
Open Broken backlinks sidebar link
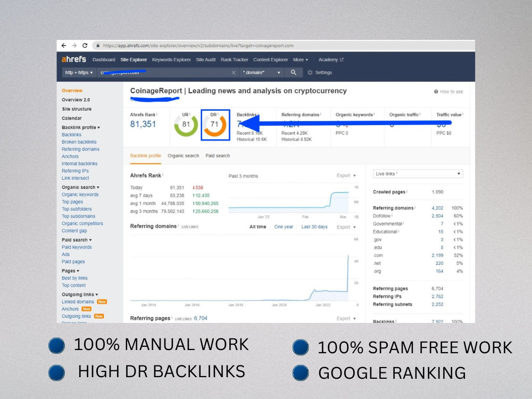coord(79,142)
